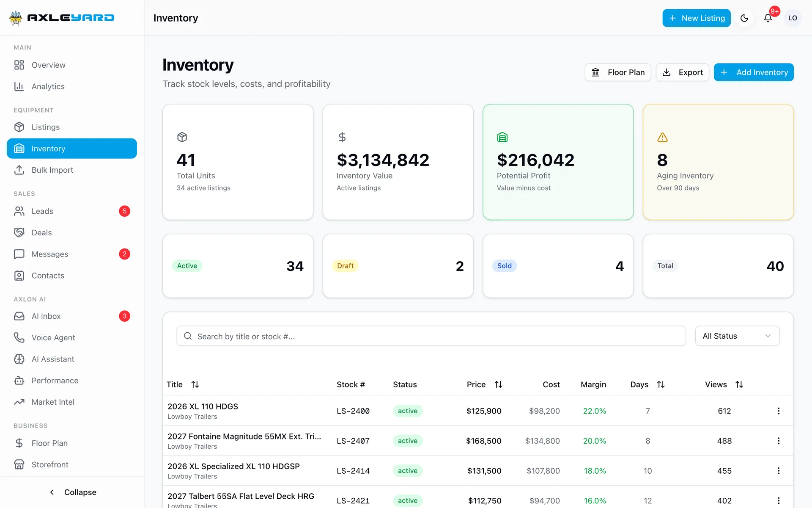Sort table by Days arrows icon
The width and height of the screenshot is (812, 508).
click(661, 384)
